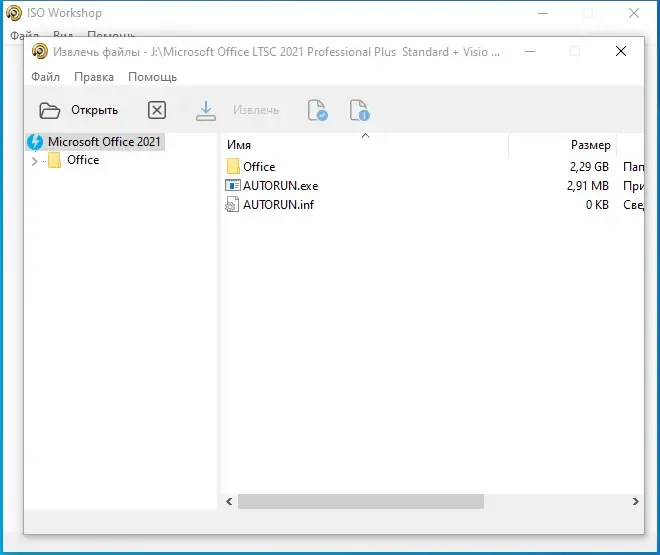The width and height of the screenshot is (660, 555).
Task: Click the close image X toolbar icon
Action: (157, 110)
